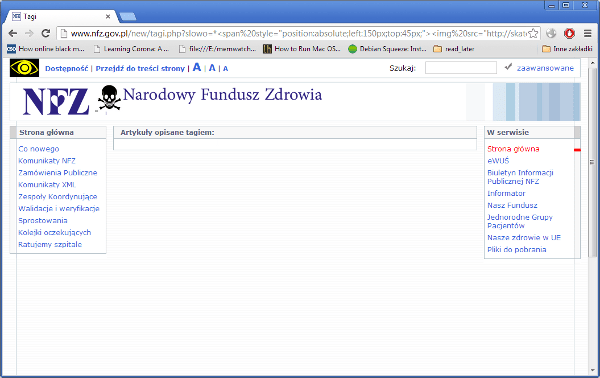Click the browser Forward arrow
Image resolution: width=600 pixels, height=378 pixels.
tap(29, 34)
